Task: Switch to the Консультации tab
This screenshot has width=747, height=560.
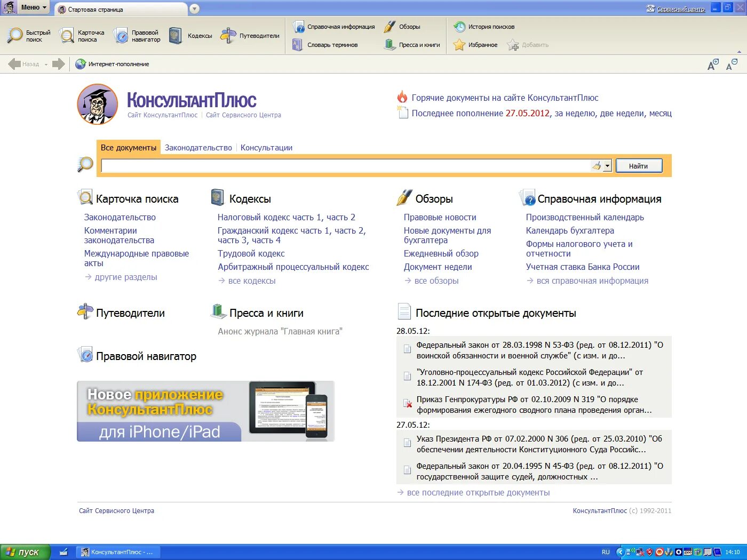Action: (266, 148)
